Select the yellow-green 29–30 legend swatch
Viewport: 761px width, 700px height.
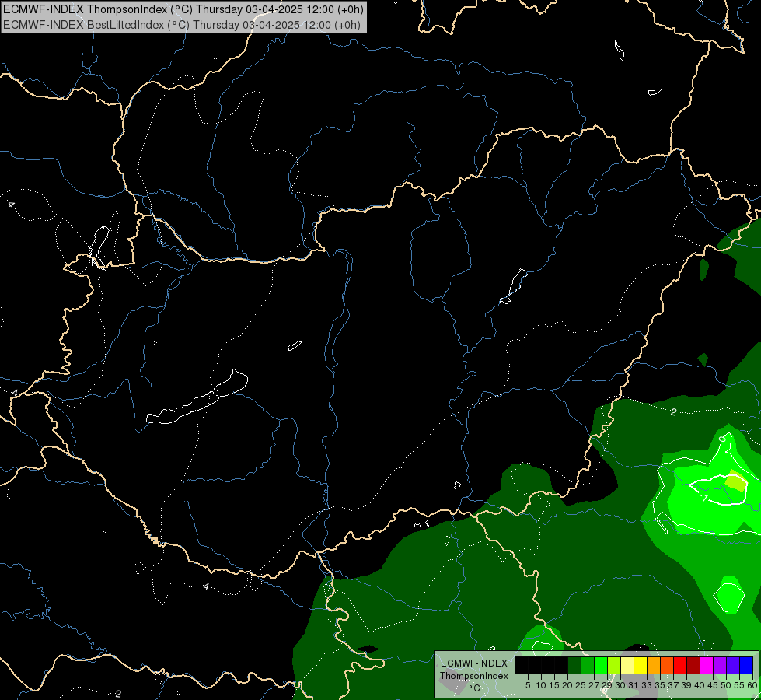[x=614, y=665]
